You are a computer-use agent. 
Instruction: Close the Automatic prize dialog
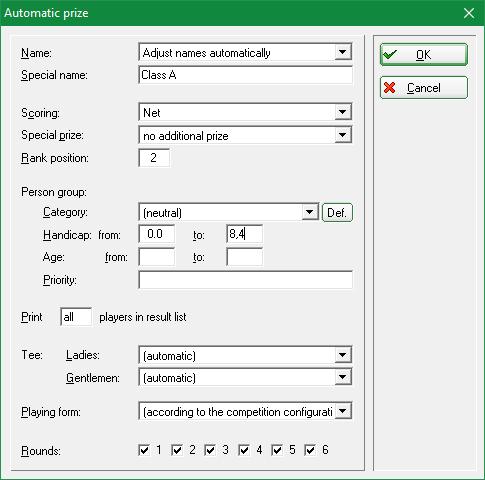point(469,13)
